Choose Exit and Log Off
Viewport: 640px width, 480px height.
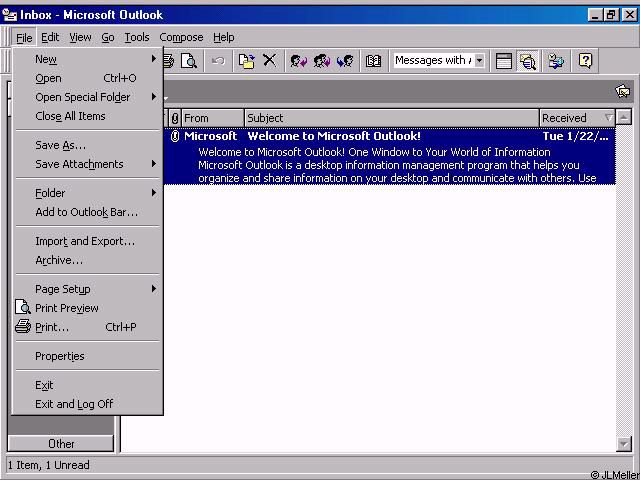(87, 404)
